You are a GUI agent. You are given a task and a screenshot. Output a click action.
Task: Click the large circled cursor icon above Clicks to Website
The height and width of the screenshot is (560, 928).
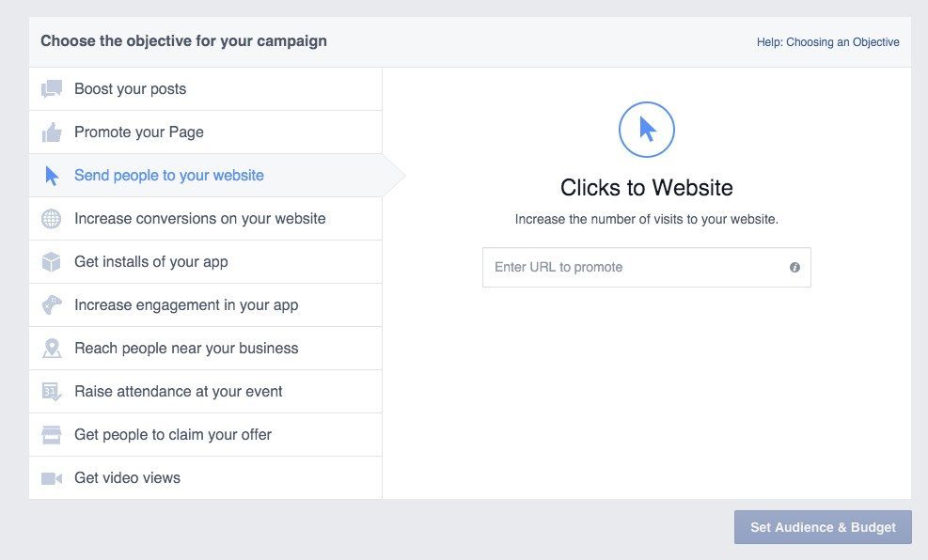(x=647, y=130)
